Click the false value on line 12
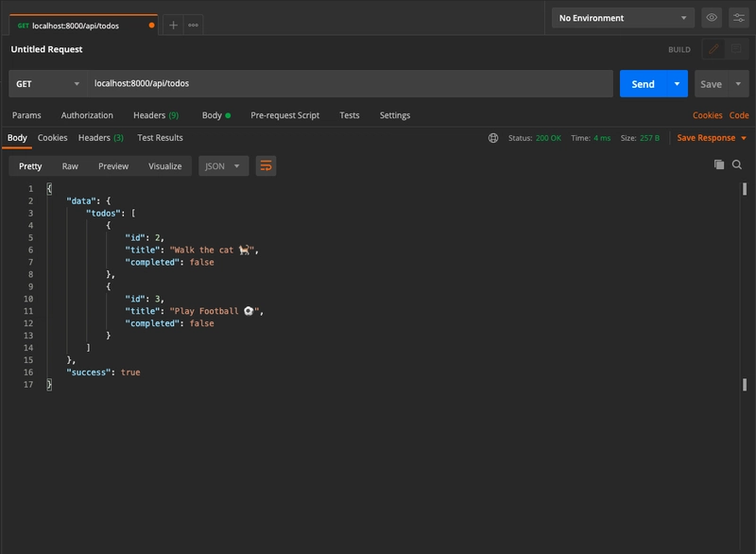This screenshot has height=554, width=756. tap(201, 323)
